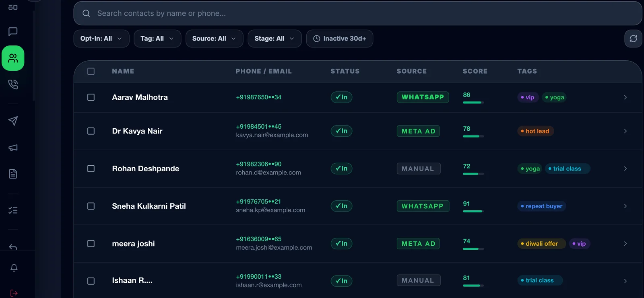Click the reply arrow sidebar icon
The height and width of the screenshot is (298, 644).
click(x=13, y=247)
